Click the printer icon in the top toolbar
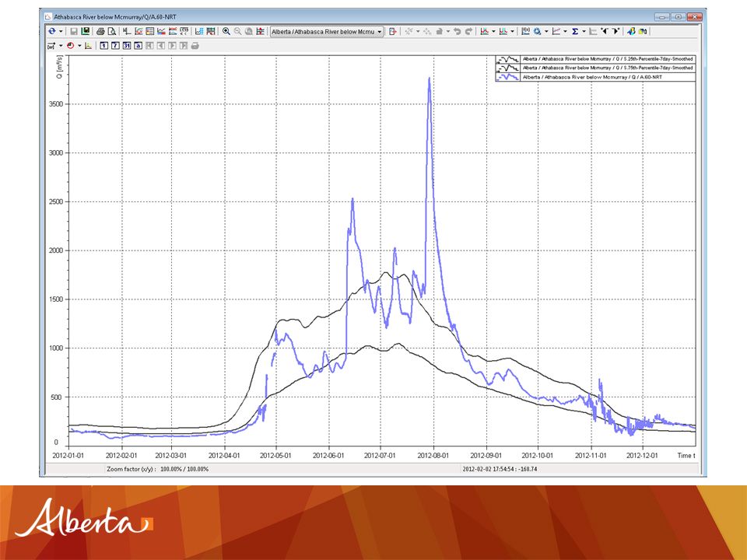The width and height of the screenshot is (747, 560). 100,31
